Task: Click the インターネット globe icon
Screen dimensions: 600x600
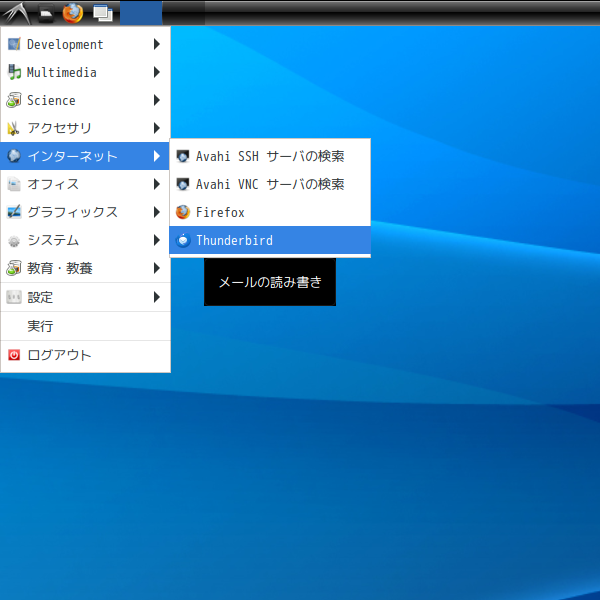Action: tap(14, 156)
